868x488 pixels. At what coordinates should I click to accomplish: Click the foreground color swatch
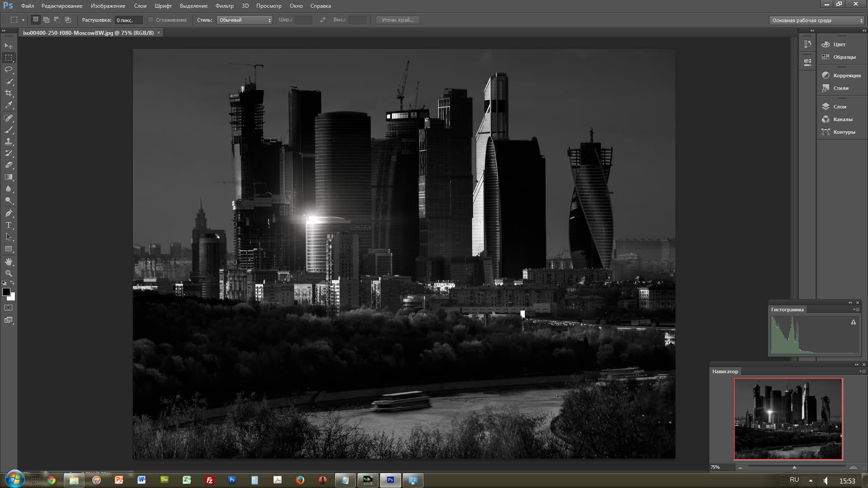pyautogui.click(x=6, y=292)
